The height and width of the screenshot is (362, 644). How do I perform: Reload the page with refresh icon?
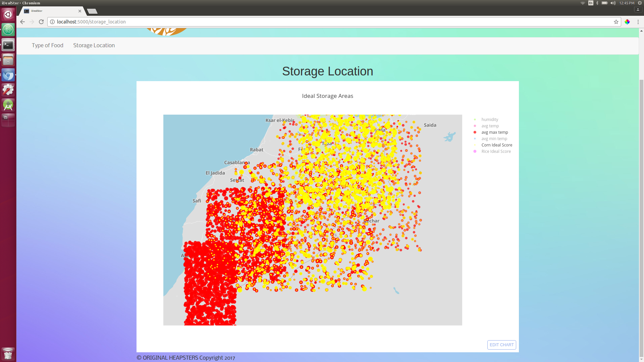[x=41, y=22]
